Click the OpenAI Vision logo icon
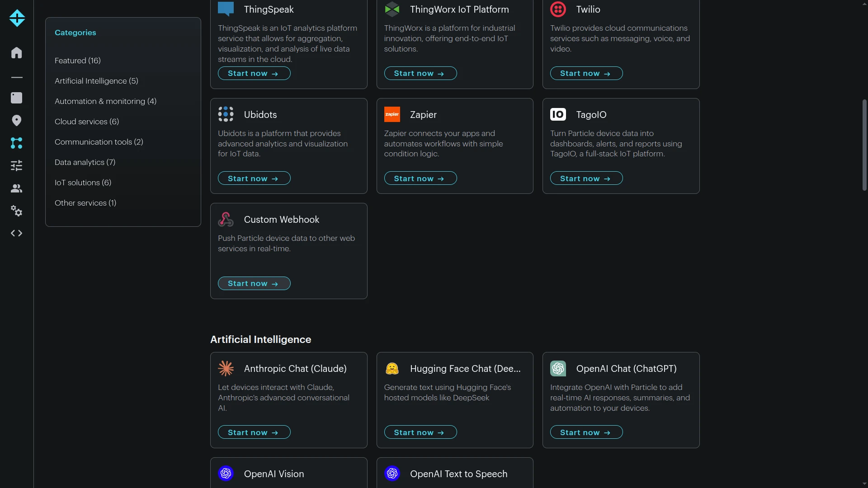 226,473
